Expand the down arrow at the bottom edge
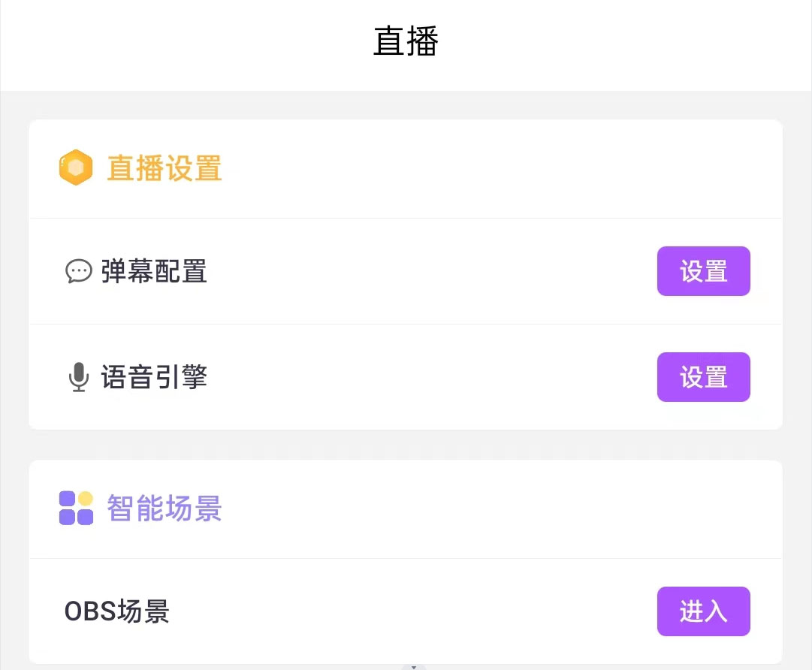 [x=413, y=666]
